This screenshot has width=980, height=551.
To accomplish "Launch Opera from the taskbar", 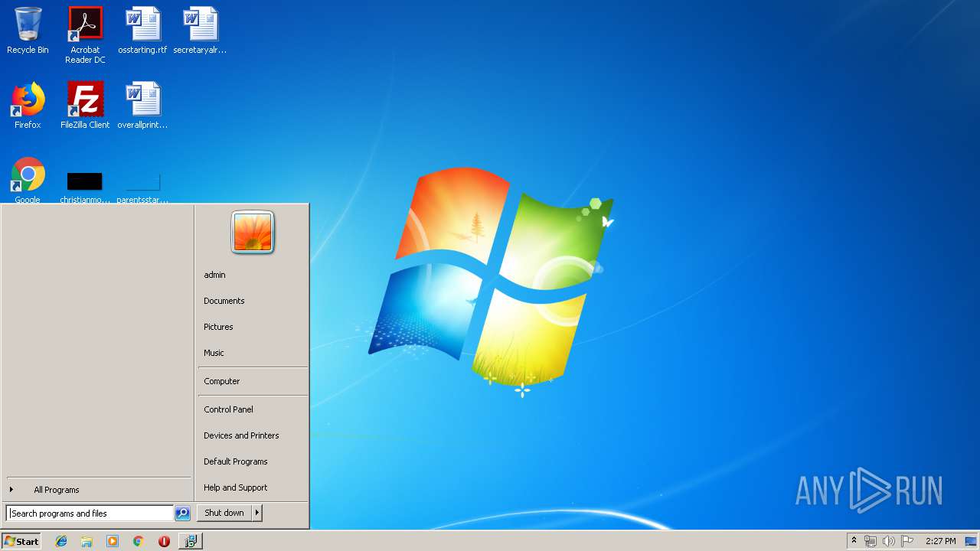I will coord(164,541).
